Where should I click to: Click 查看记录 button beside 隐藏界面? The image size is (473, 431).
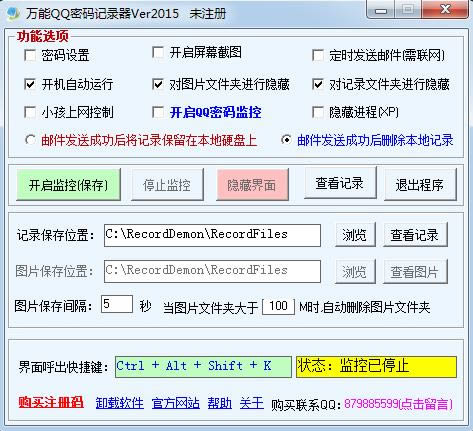(x=340, y=183)
